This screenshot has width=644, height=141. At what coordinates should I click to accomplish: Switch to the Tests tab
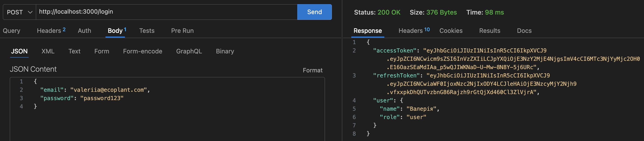point(147,31)
